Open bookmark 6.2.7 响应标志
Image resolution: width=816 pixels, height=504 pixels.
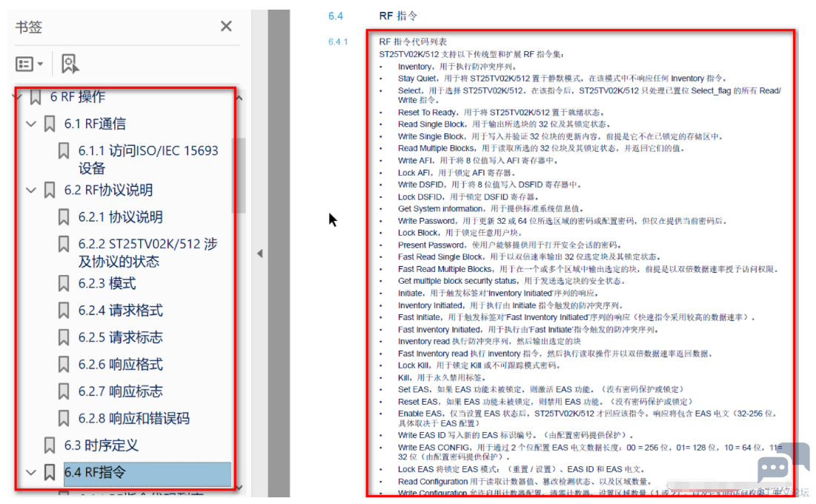(x=121, y=391)
